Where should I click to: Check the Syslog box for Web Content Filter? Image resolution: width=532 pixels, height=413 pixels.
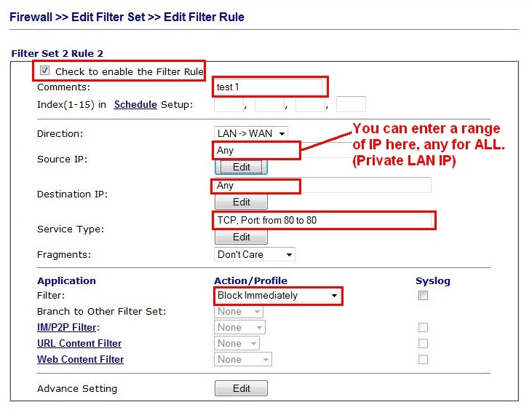423,360
